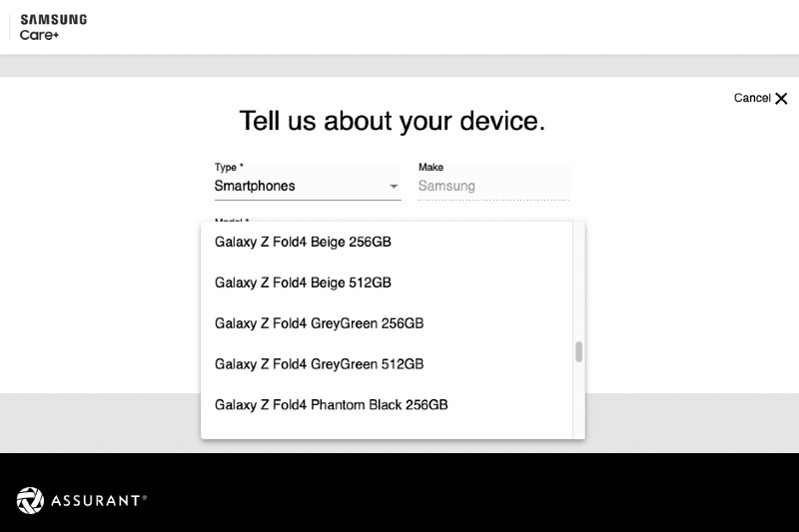Select Galaxy Z Fold4 GreyGreen 512GB

[x=319, y=364]
